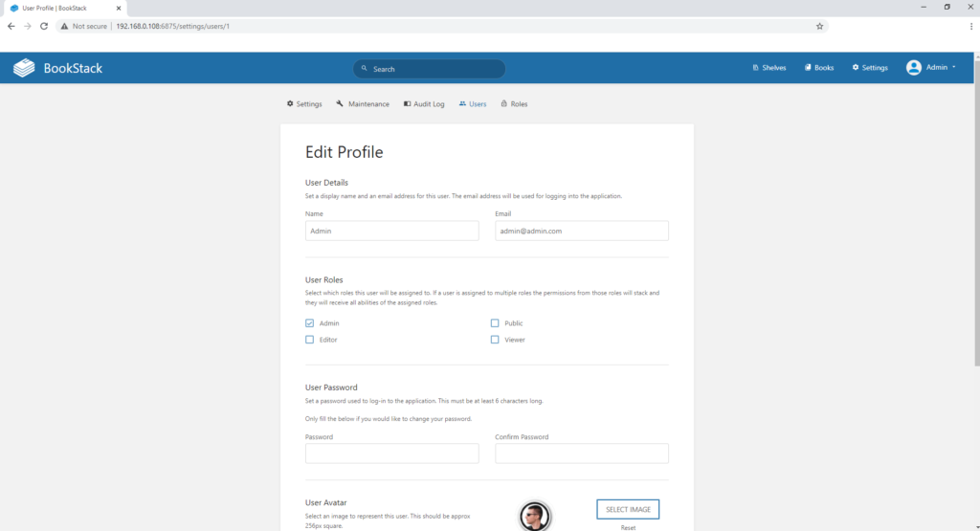Reload the page with browser refresh

pos(44,26)
